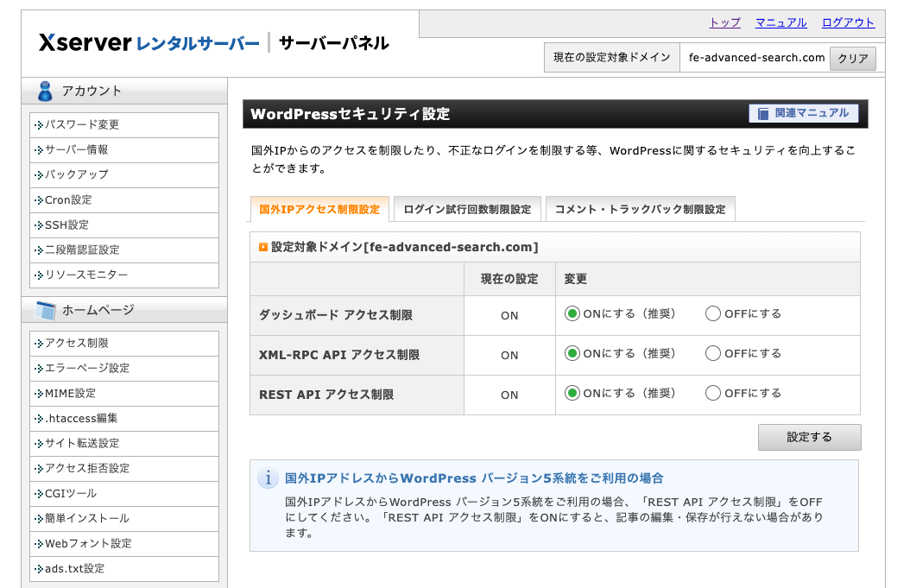Open Webフォント設定 in the sidebar
910x588 pixels.
(124, 543)
